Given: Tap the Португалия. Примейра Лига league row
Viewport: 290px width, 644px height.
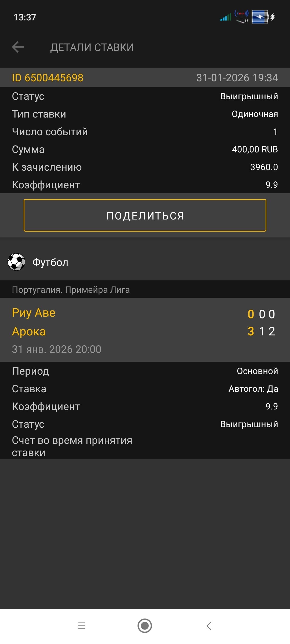Looking at the screenshot, I should pyautogui.click(x=71, y=290).
